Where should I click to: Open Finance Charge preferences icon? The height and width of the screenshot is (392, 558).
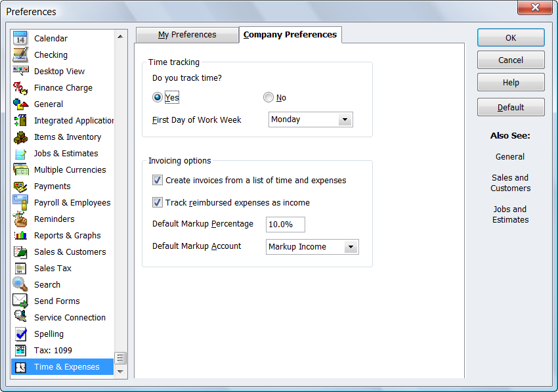(x=20, y=87)
